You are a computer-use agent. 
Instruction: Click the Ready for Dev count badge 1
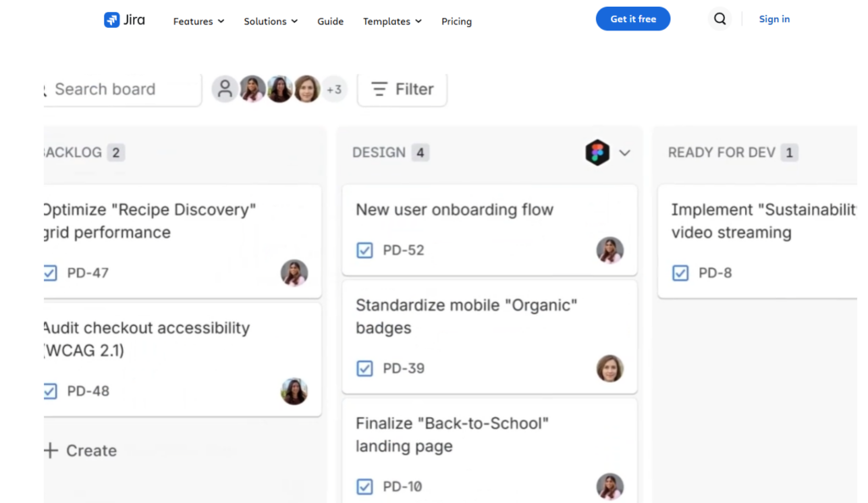tap(789, 153)
